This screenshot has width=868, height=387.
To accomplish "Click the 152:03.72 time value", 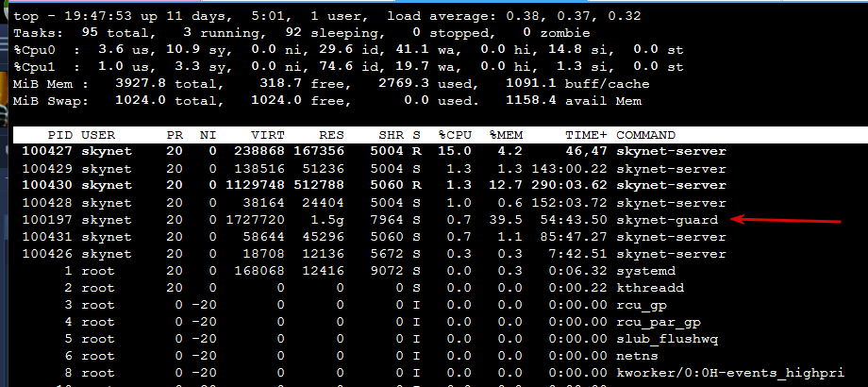I will tap(569, 203).
